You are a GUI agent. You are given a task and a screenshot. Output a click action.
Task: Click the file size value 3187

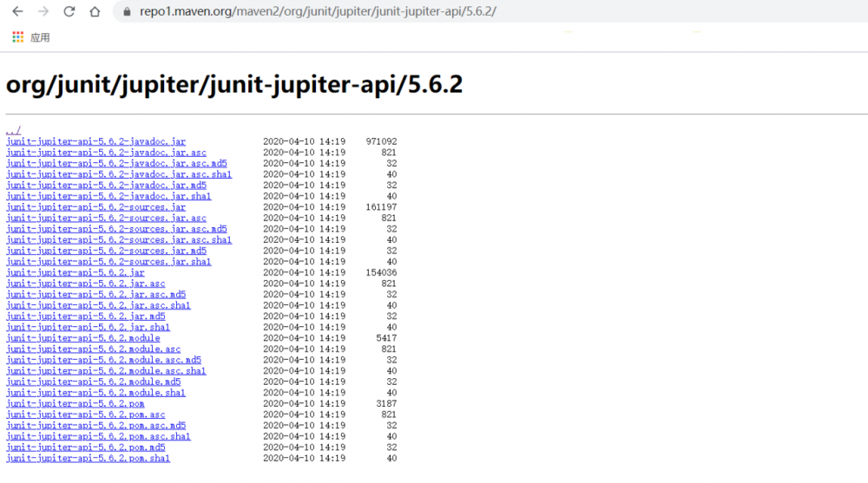pyautogui.click(x=386, y=404)
